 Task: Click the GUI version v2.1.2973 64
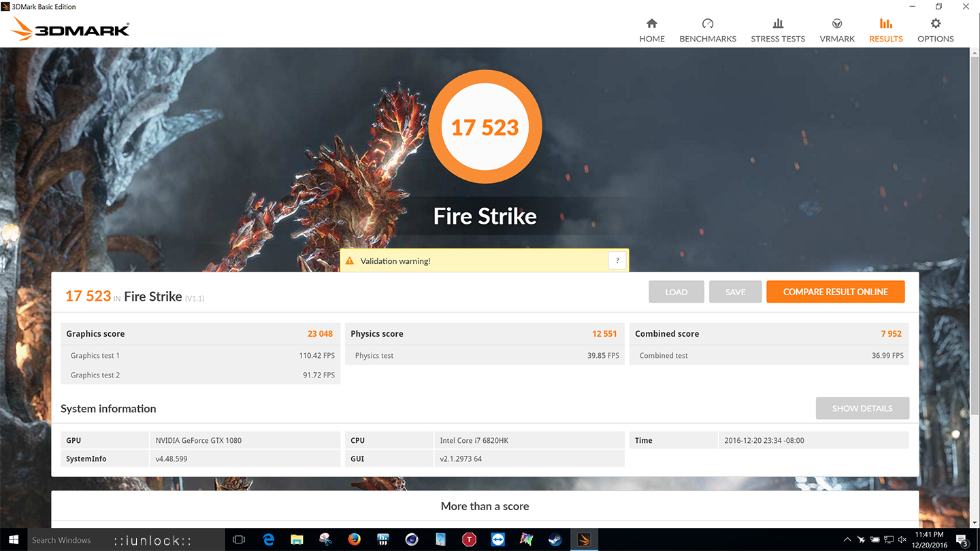click(461, 459)
